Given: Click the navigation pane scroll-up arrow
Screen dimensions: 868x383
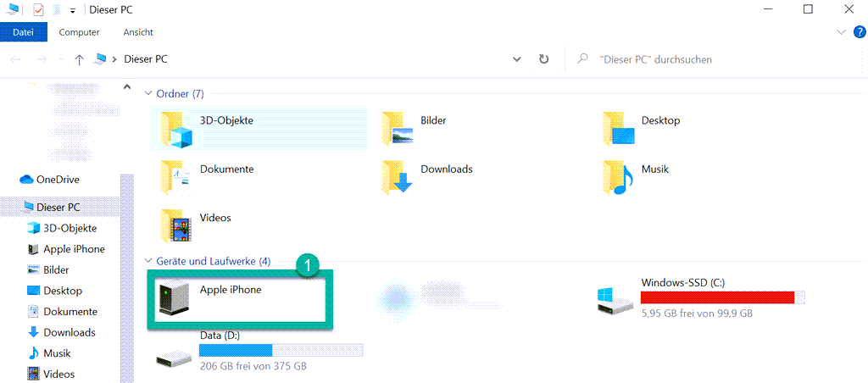Looking at the screenshot, I should pyautogui.click(x=127, y=87).
